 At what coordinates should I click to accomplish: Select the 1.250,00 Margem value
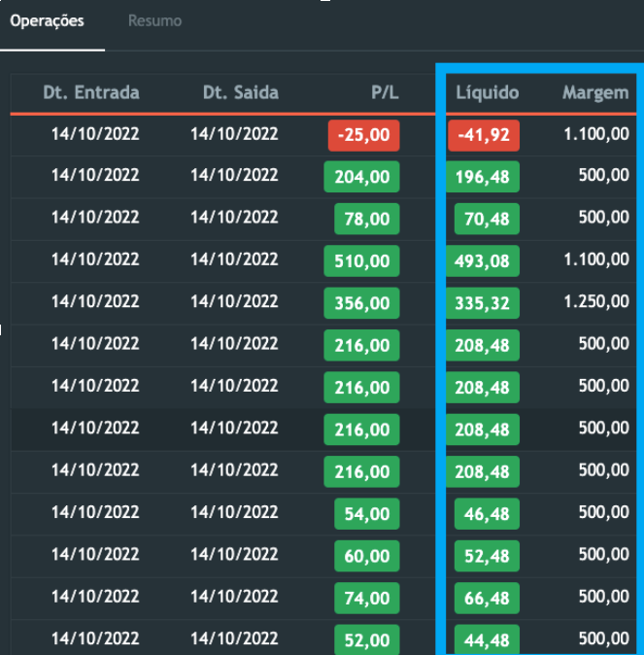[x=596, y=301]
